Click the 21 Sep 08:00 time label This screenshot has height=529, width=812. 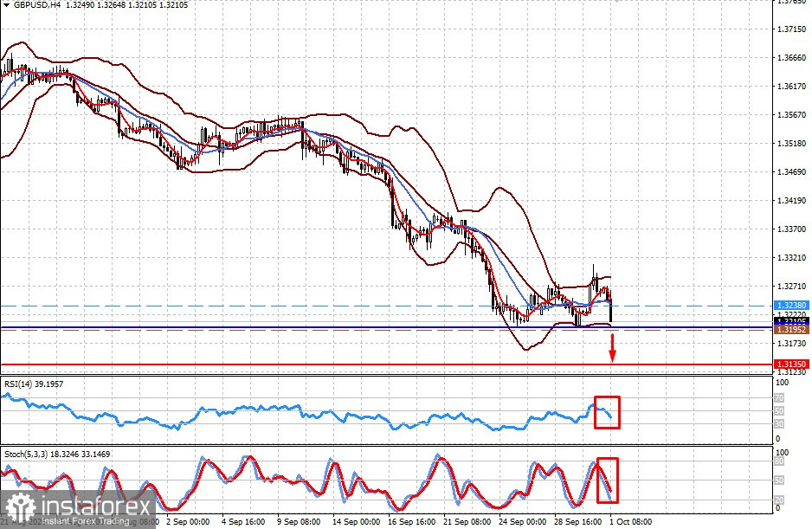coord(467,522)
